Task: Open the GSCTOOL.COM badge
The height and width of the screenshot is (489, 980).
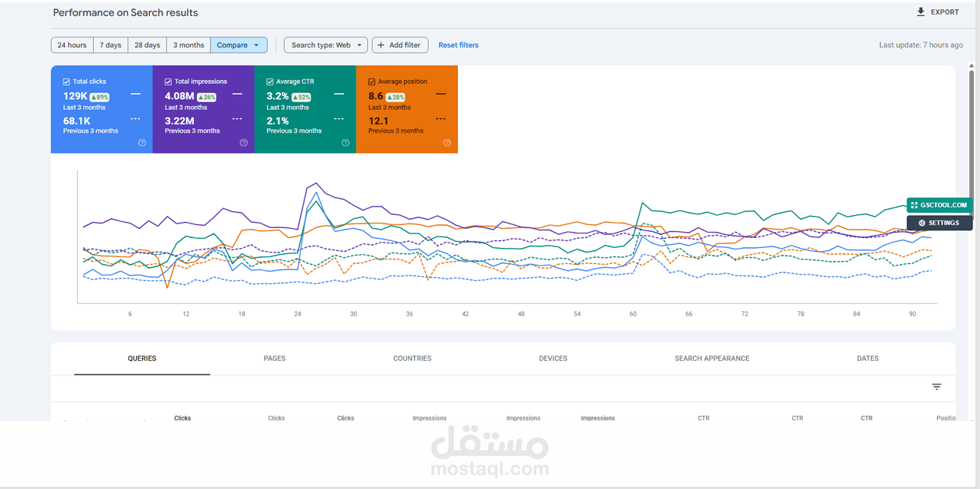Action: (940, 205)
